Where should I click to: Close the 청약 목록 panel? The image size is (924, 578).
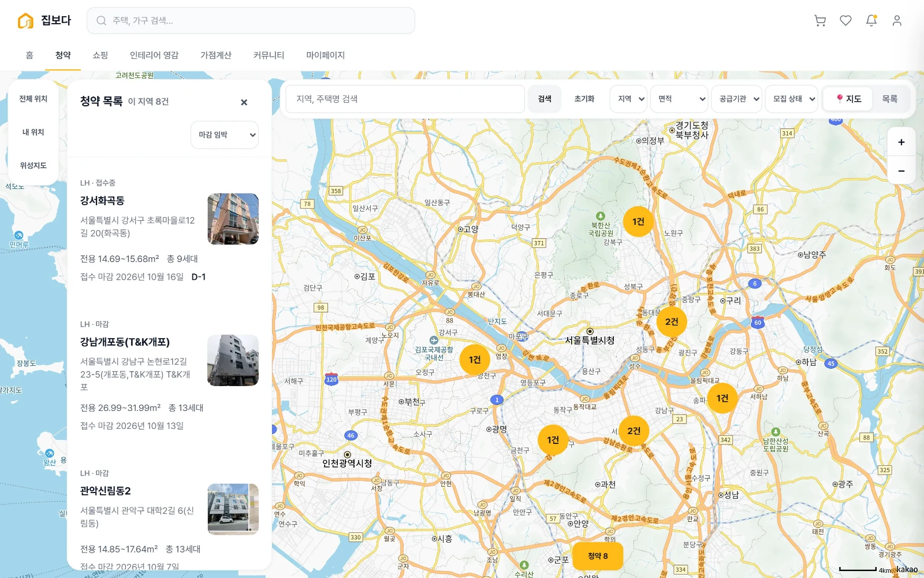click(244, 102)
